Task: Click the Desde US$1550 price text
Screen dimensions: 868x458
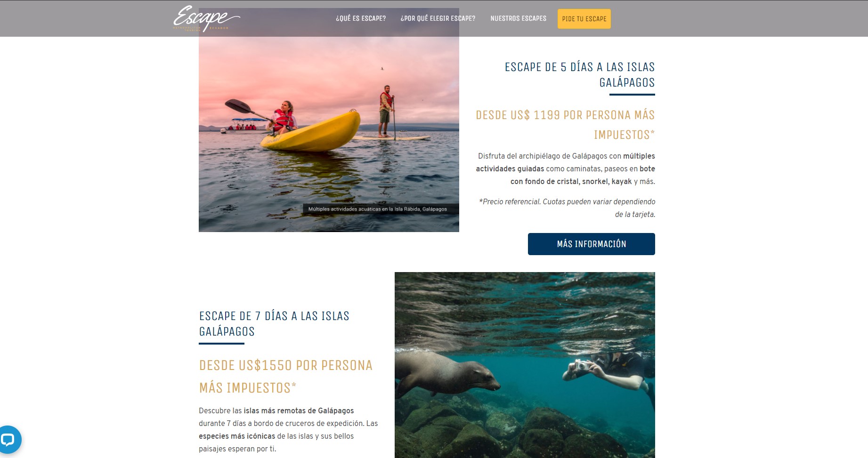Action: (x=286, y=377)
